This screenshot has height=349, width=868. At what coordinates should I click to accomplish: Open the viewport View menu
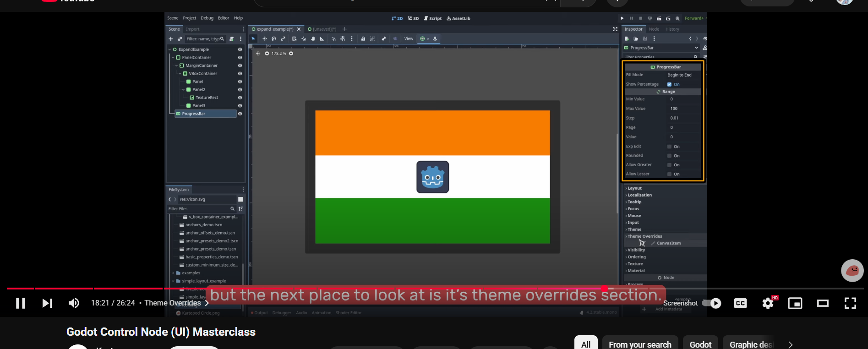(409, 39)
